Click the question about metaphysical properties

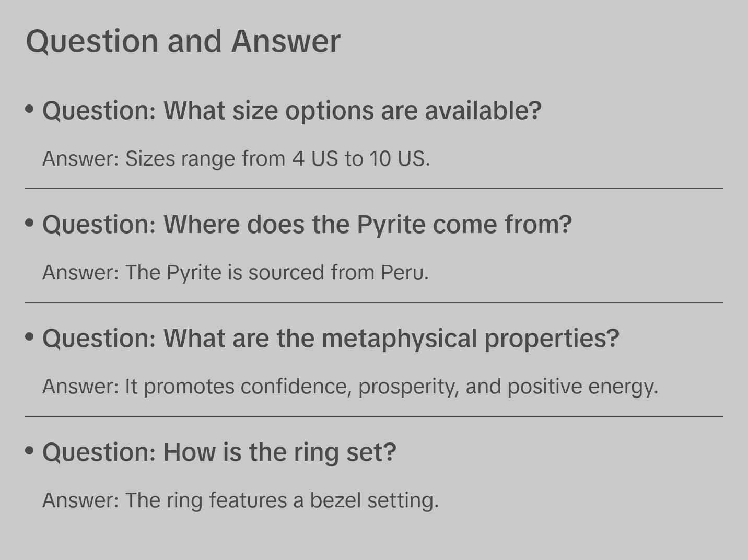coord(331,339)
